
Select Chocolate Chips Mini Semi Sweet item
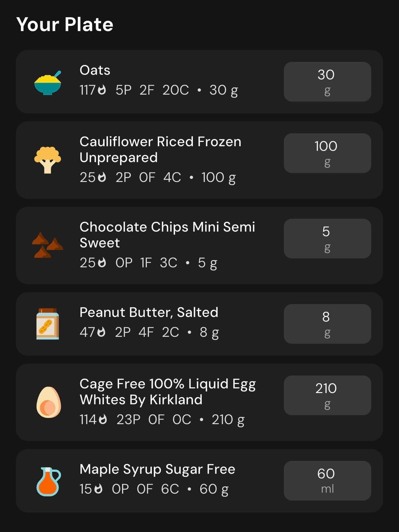167,235
